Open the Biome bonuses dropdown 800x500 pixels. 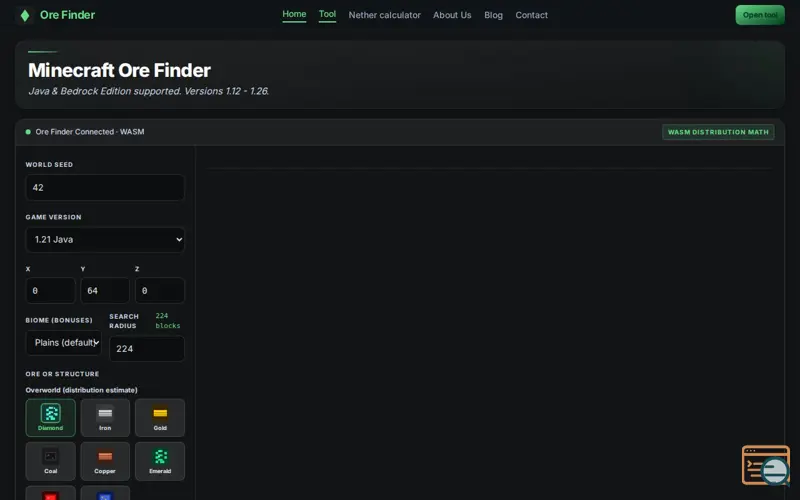[64, 343]
